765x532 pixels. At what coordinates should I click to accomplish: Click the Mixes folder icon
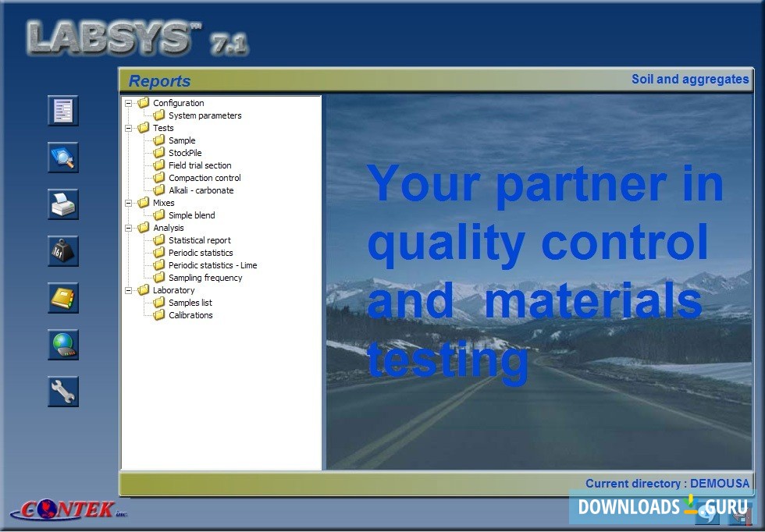click(144, 202)
